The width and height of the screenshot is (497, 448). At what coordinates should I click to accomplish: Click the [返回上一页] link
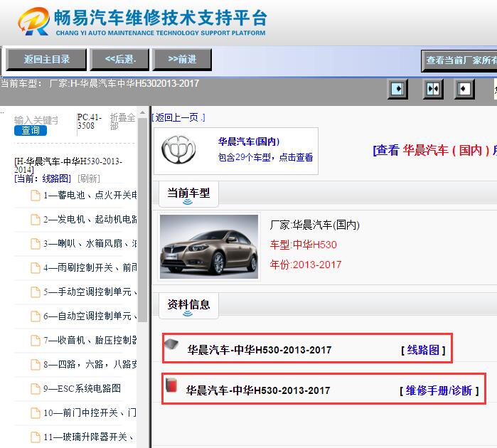click(x=178, y=117)
